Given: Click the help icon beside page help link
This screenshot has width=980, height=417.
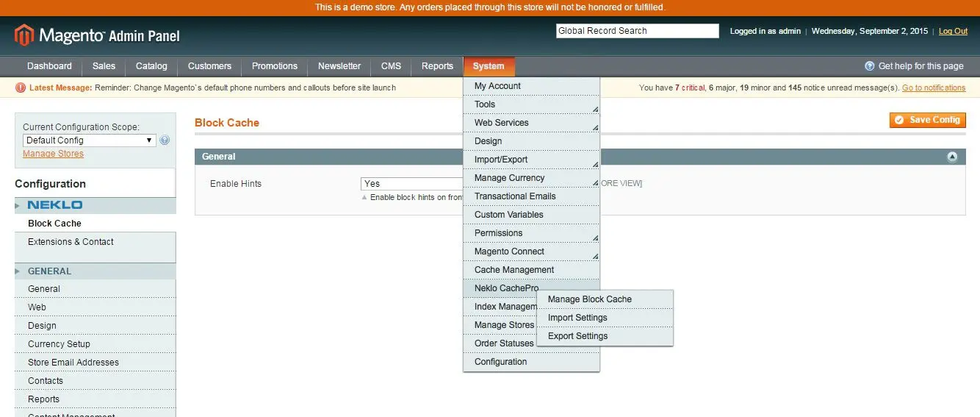Looking at the screenshot, I should point(870,66).
